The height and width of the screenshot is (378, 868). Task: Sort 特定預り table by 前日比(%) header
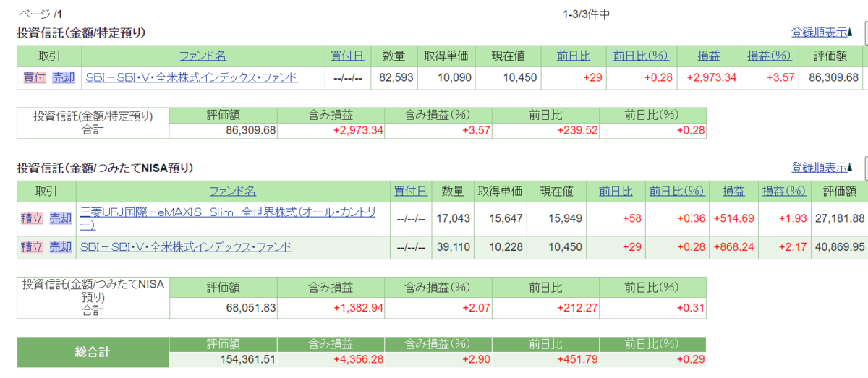641,56
